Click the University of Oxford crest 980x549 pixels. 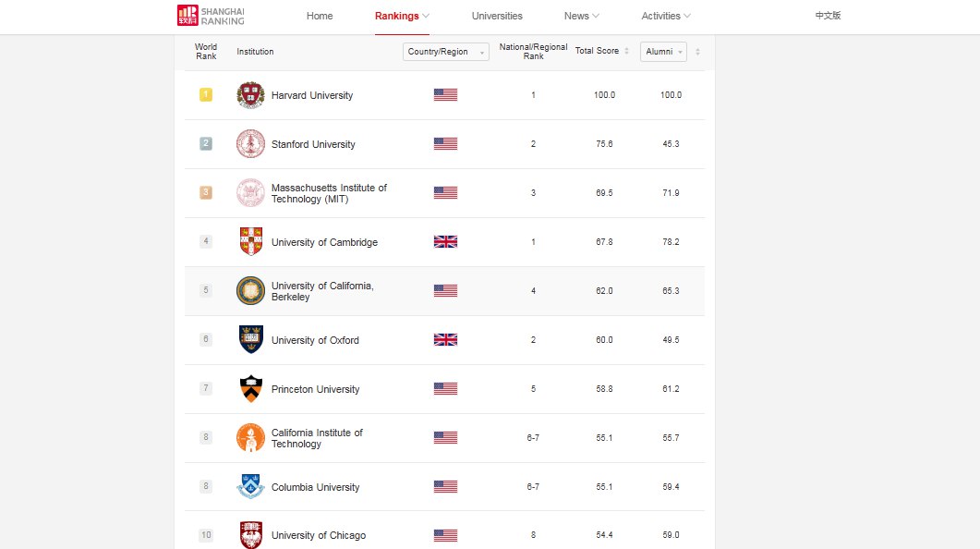pyautogui.click(x=250, y=339)
